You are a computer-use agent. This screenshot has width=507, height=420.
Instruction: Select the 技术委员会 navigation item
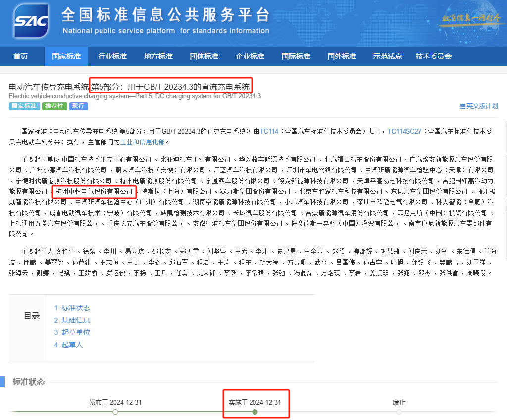[434, 56]
